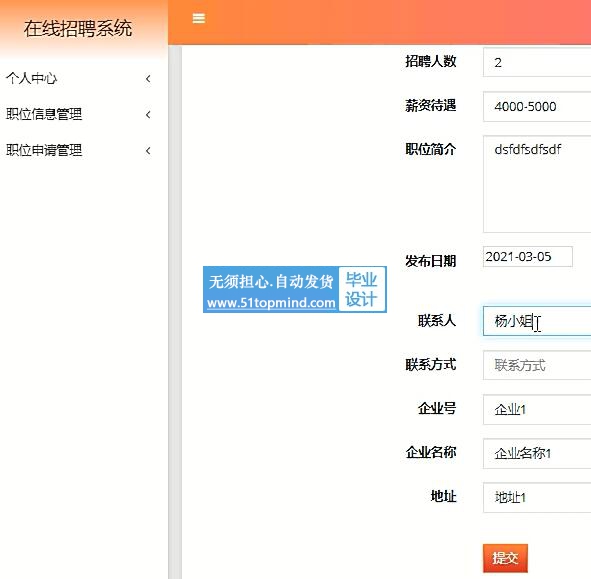Expand the 职位申请管理 chevron arrow

(148, 151)
